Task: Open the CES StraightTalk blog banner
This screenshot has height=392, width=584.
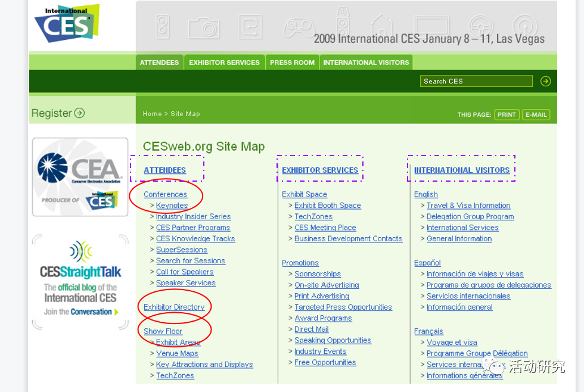Action: 80,282
